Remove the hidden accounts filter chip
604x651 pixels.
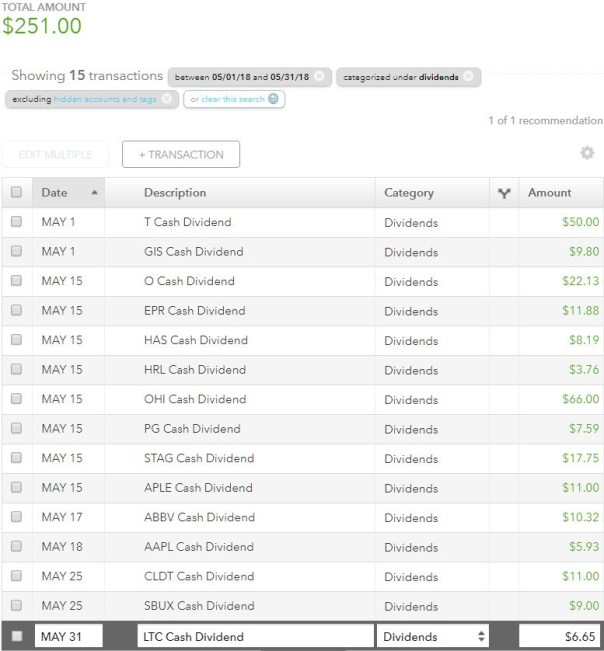pyautogui.click(x=166, y=99)
